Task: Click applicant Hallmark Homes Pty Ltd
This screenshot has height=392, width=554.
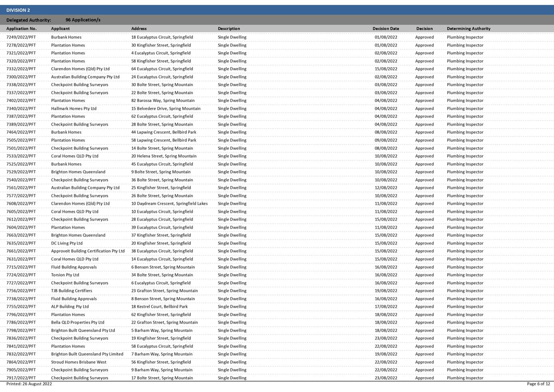Action: [74, 109]
